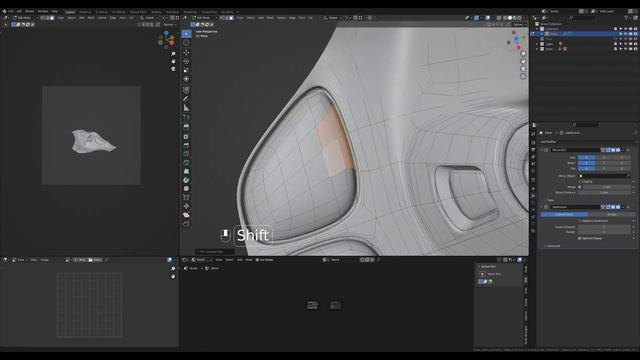Open the Render menu
This screenshot has height=360, width=640.
click(x=30, y=11)
